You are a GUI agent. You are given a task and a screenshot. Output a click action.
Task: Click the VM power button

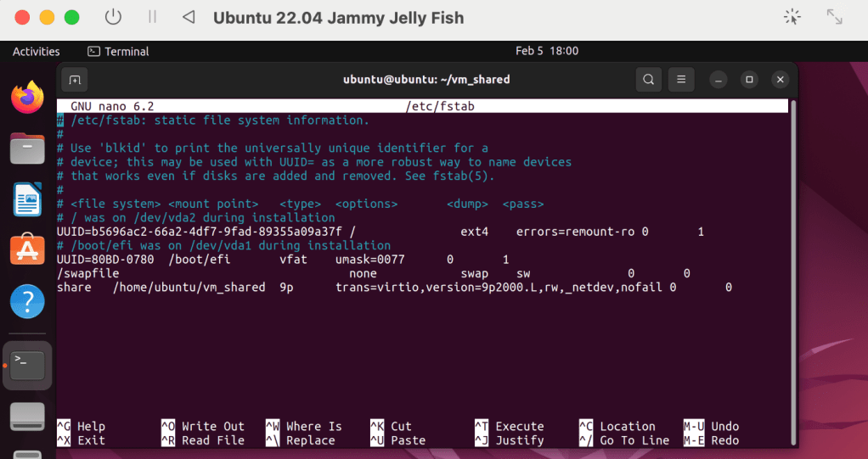pyautogui.click(x=113, y=17)
